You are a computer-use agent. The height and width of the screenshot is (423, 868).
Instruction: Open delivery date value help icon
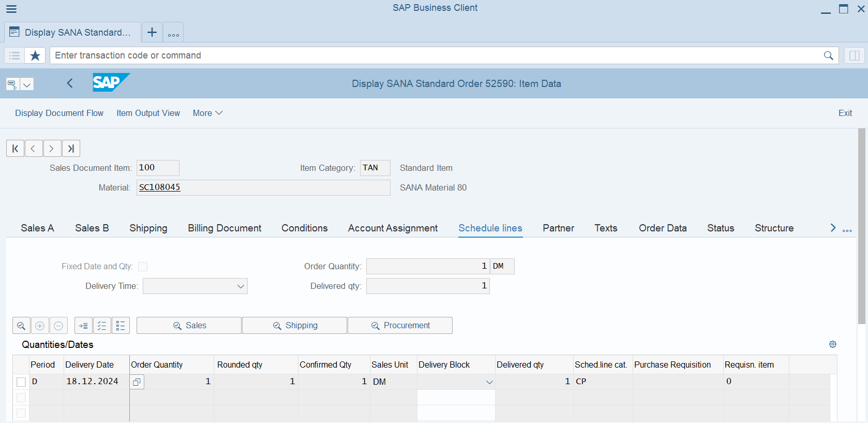pyautogui.click(x=137, y=382)
